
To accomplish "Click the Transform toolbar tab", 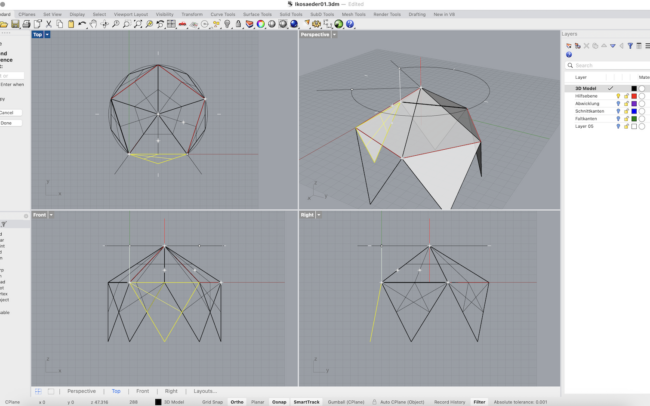I will click(x=192, y=14).
